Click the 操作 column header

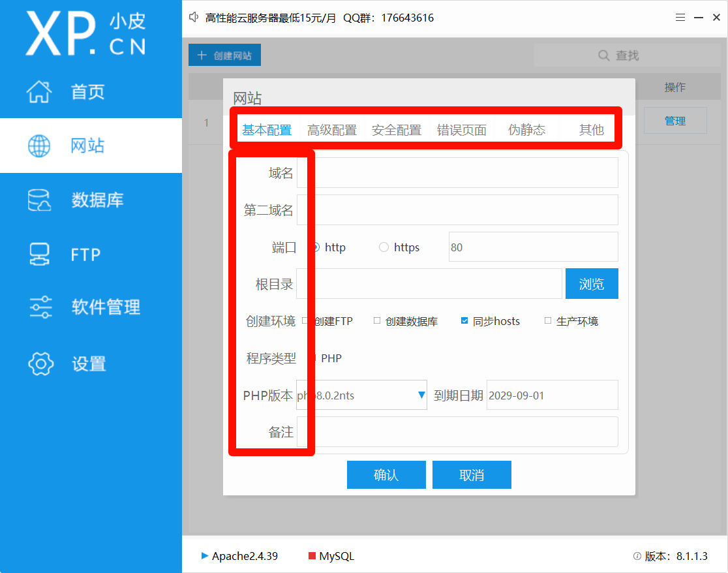pos(675,87)
